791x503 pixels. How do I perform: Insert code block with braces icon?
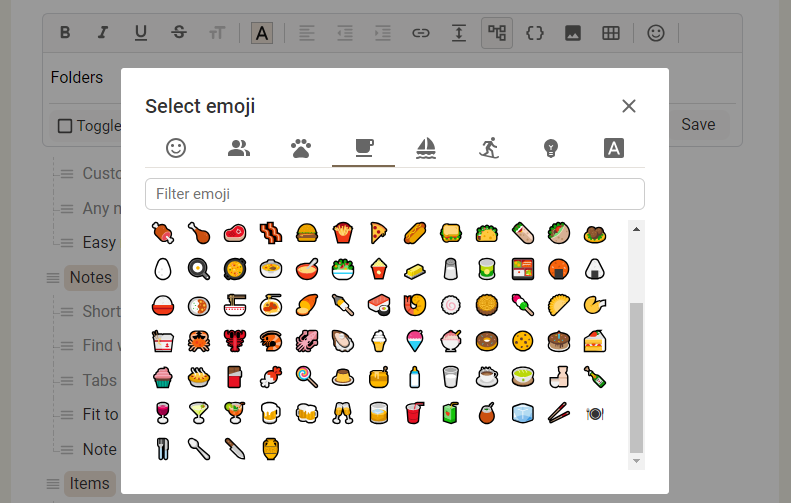[x=535, y=33]
